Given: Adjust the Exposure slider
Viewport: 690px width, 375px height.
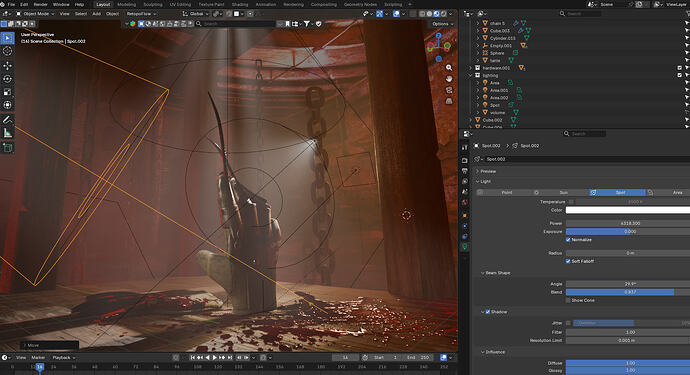Looking at the screenshot, I should click(x=628, y=232).
